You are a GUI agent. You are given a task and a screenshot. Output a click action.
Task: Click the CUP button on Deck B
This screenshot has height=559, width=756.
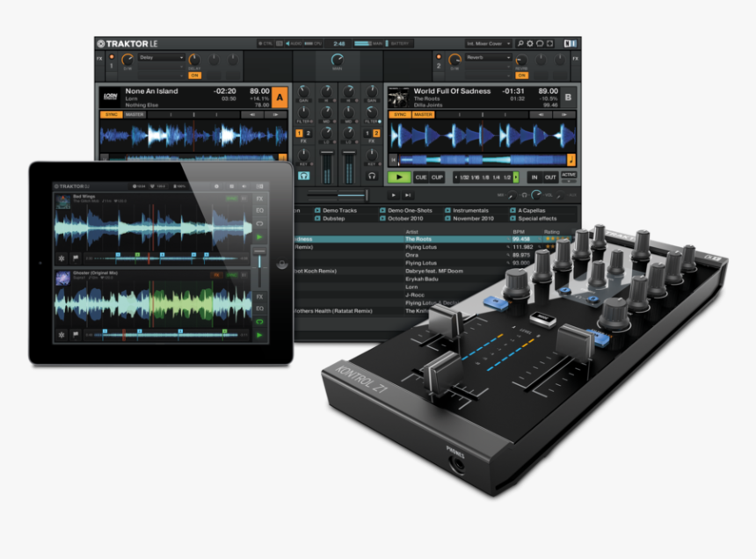click(x=437, y=178)
